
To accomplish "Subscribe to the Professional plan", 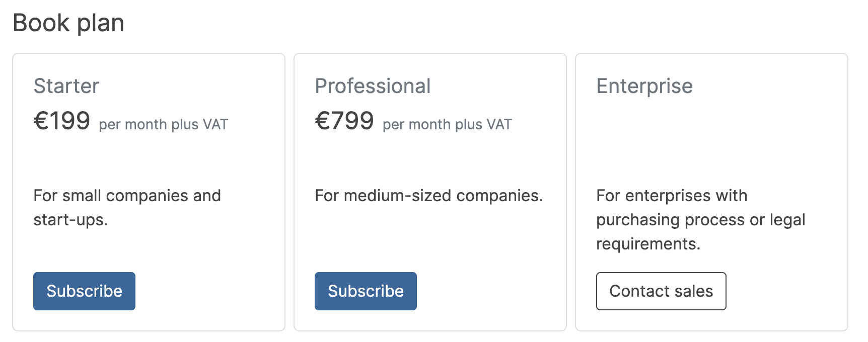I will [x=366, y=291].
